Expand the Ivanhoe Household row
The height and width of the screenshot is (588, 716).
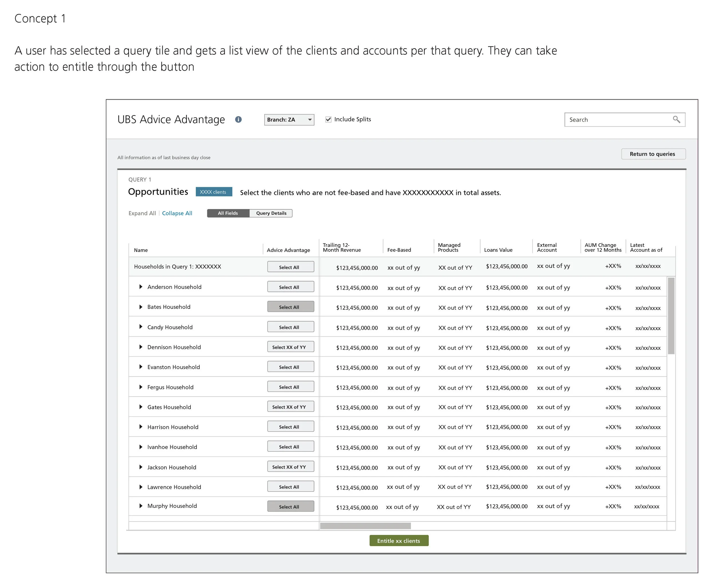pos(141,447)
